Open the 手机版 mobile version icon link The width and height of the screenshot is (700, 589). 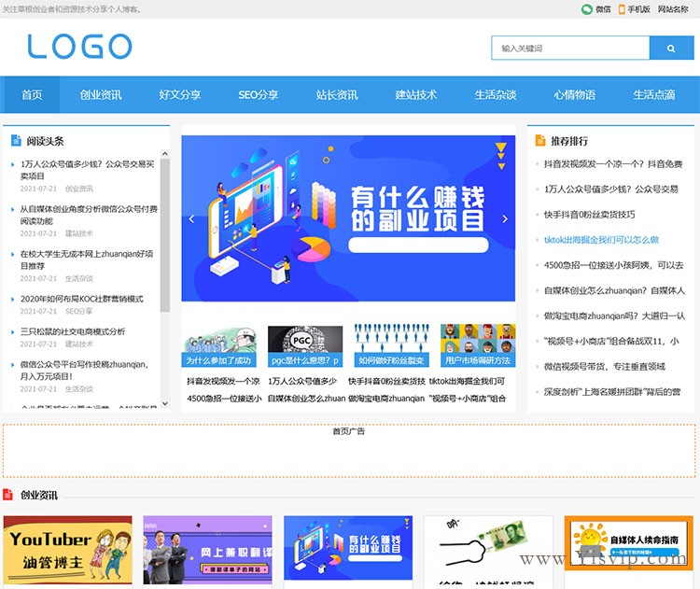click(634, 9)
